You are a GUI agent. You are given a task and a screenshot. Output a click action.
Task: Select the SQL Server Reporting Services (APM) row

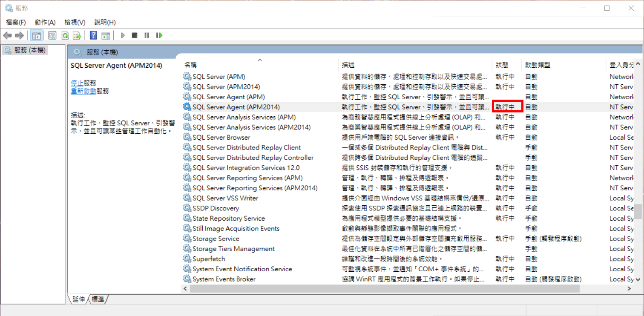point(408,178)
